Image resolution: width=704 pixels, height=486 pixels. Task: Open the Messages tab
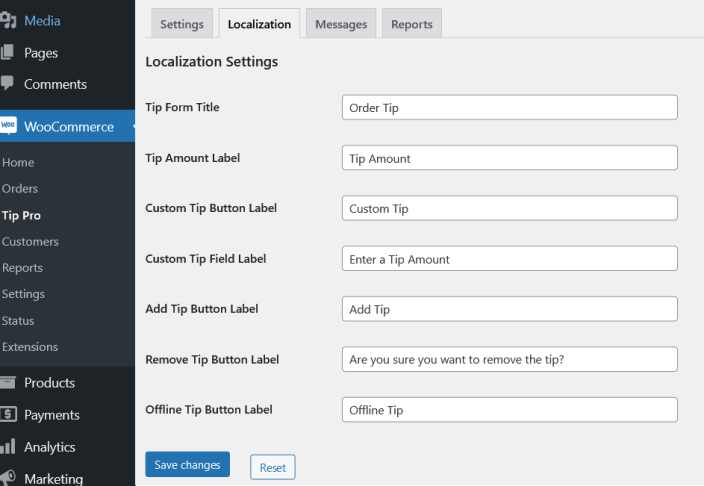(x=341, y=24)
